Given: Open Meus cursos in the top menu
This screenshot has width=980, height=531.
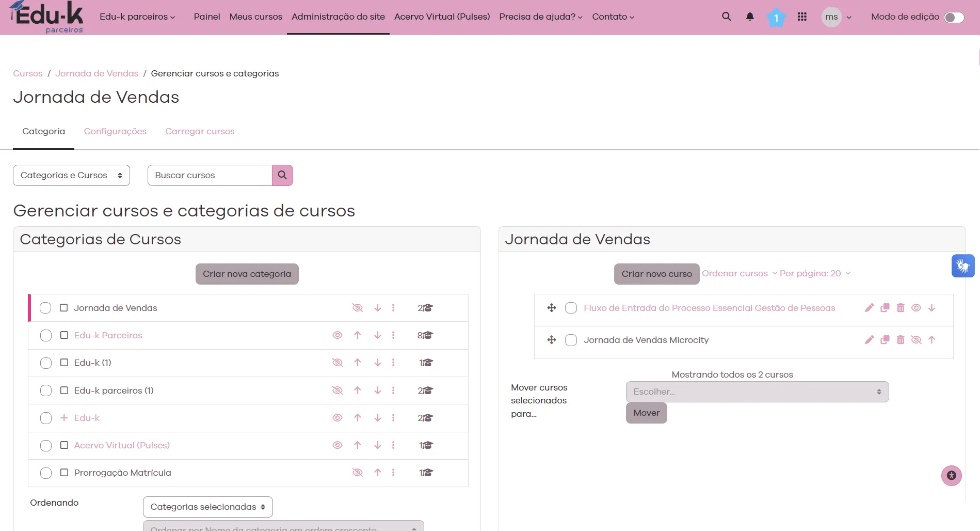Looking at the screenshot, I should (255, 17).
